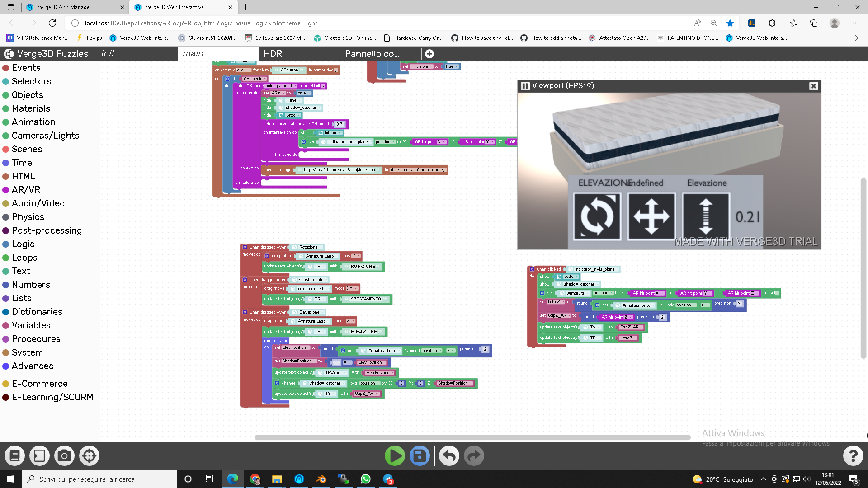Open the axis Z dropdown on drag rotate
868x488 pixels.
point(356,256)
